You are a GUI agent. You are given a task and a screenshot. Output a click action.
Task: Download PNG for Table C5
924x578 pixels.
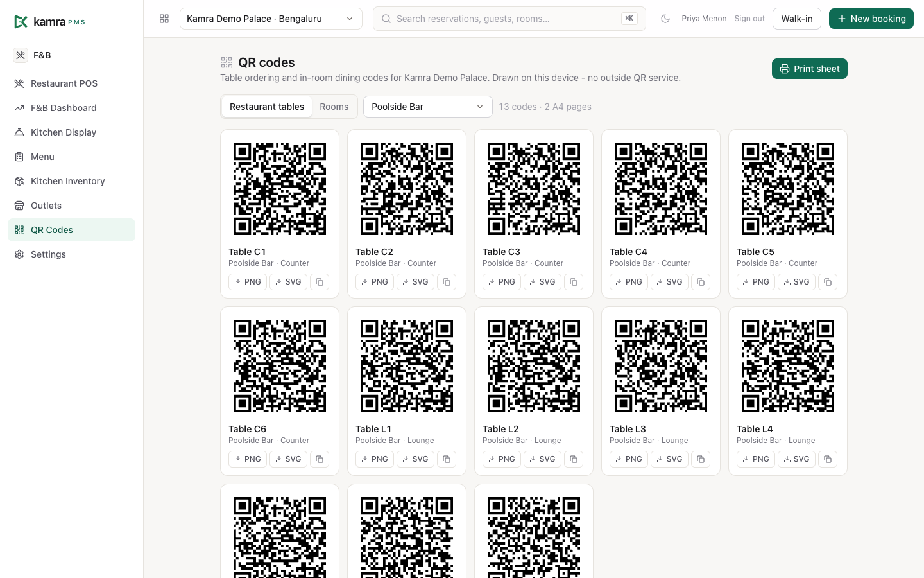756,282
